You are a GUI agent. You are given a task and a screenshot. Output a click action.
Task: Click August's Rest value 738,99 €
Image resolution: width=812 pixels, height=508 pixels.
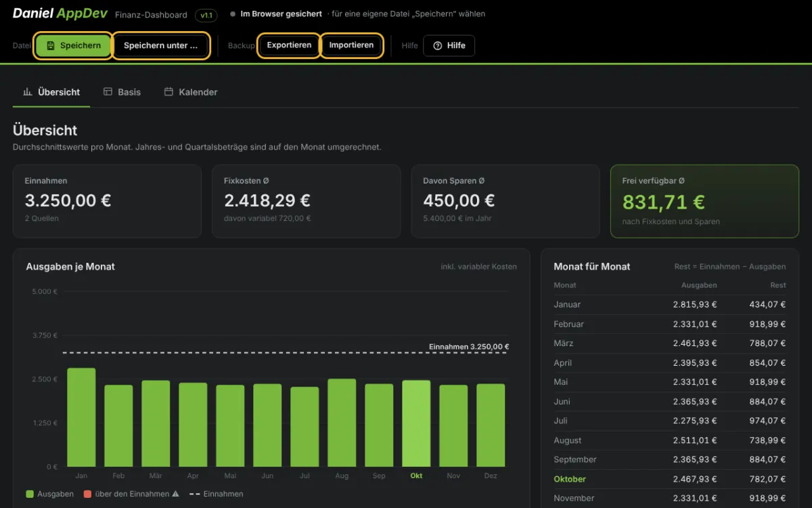(767, 440)
